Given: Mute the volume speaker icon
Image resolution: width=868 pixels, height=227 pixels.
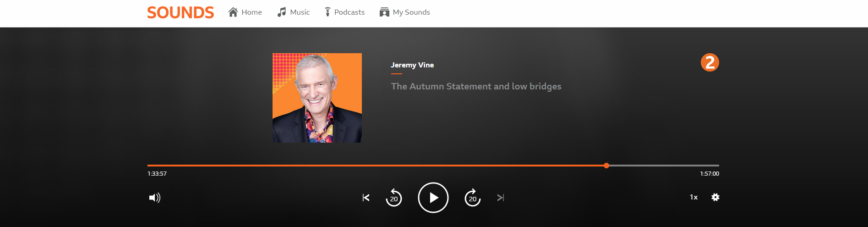Looking at the screenshot, I should [155, 198].
